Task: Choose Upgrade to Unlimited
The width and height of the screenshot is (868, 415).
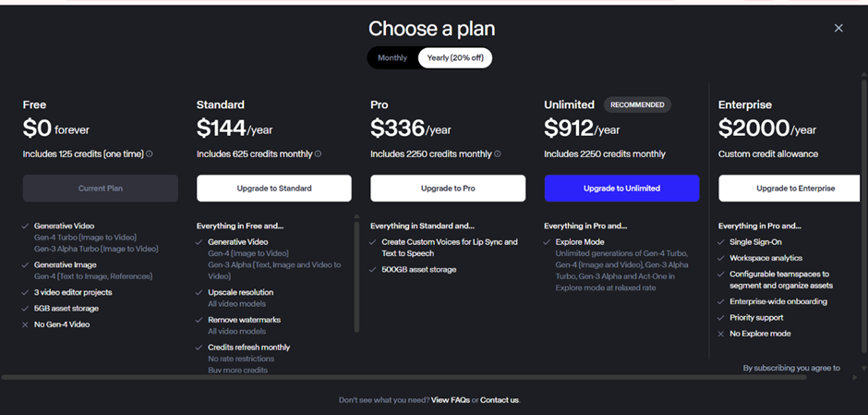Action: pos(621,189)
